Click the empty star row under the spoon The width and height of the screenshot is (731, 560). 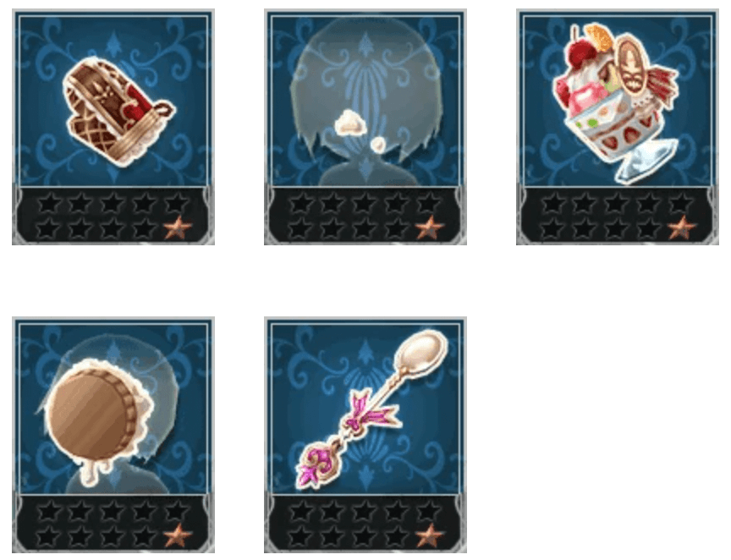pyautogui.click(x=365, y=512)
